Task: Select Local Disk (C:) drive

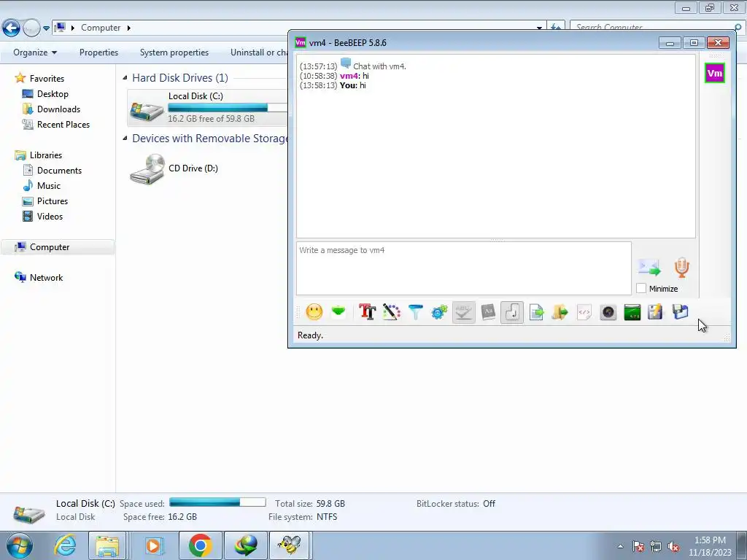Action: pyautogui.click(x=208, y=107)
